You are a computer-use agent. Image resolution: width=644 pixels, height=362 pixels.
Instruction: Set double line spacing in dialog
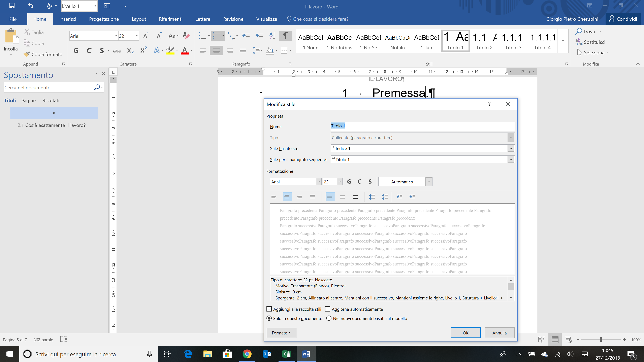[355, 197]
